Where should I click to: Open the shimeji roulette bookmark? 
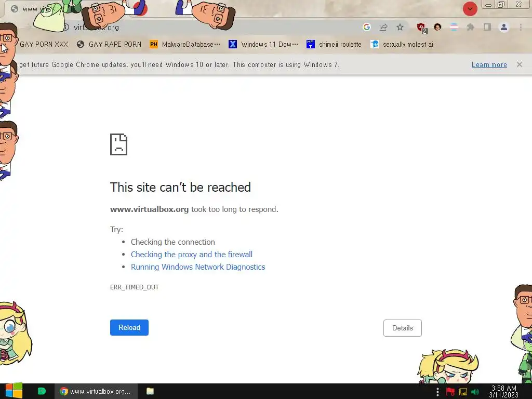pyautogui.click(x=334, y=44)
